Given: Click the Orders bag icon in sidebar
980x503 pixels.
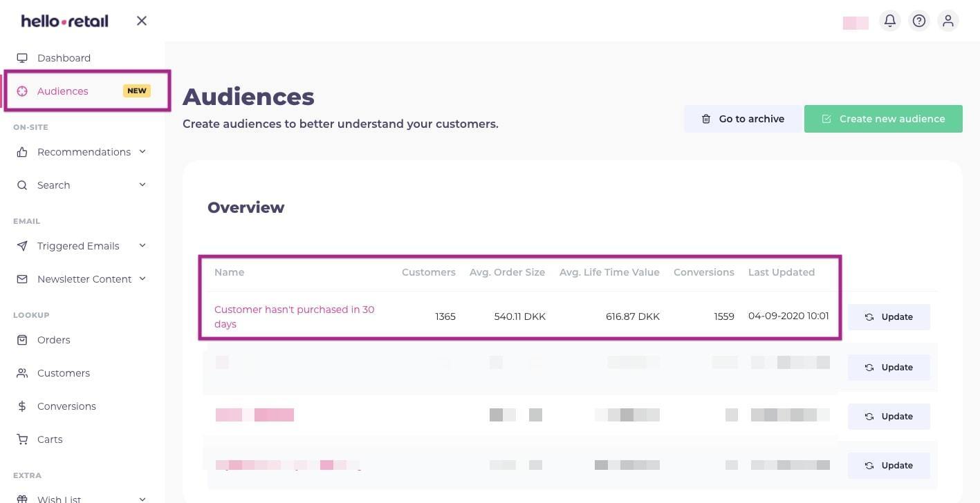Looking at the screenshot, I should [x=22, y=340].
